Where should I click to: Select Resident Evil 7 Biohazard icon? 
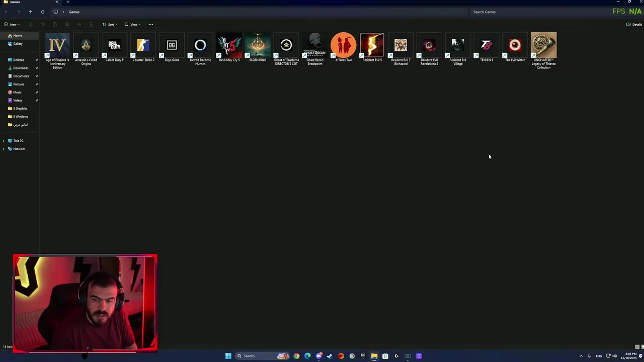tap(400, 49)
